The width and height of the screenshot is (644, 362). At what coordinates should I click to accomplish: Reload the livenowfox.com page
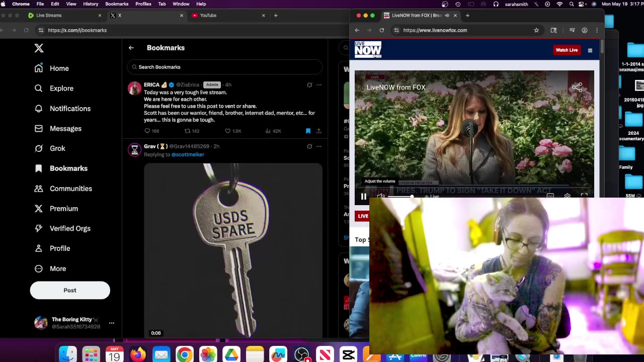(381, 30)
